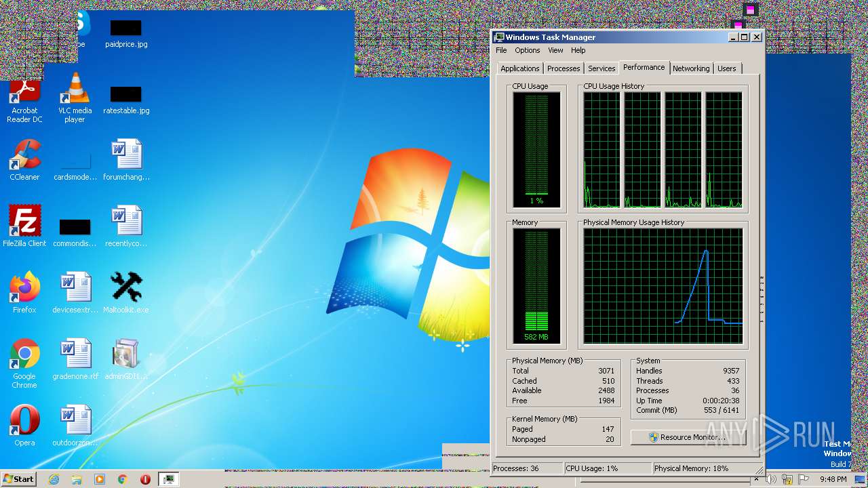This screenshot has height=488, width=868.
Task: Click Kernel Memory Paged 147 value
Action: click(608, 429)
